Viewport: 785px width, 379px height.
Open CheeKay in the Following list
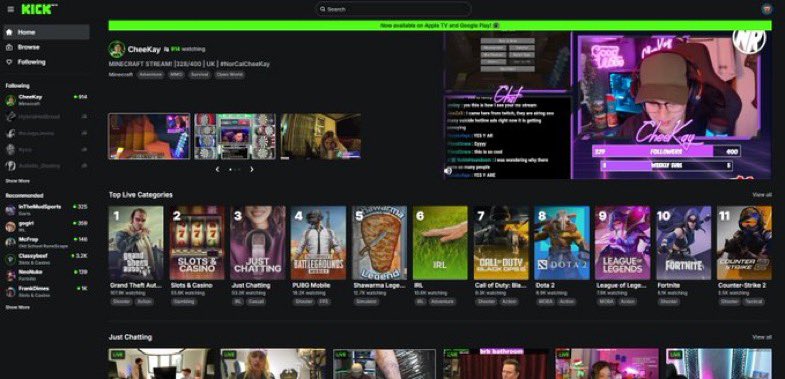(47, 100)
